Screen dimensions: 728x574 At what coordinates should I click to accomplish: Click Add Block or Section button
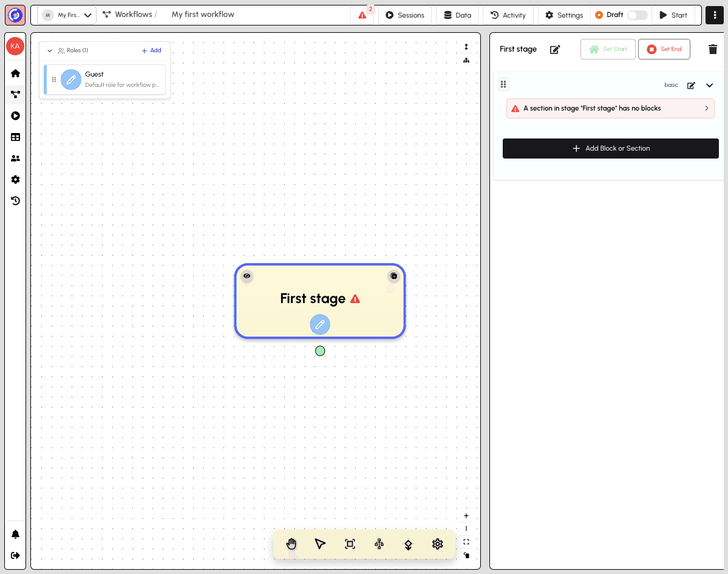point(610,148)
